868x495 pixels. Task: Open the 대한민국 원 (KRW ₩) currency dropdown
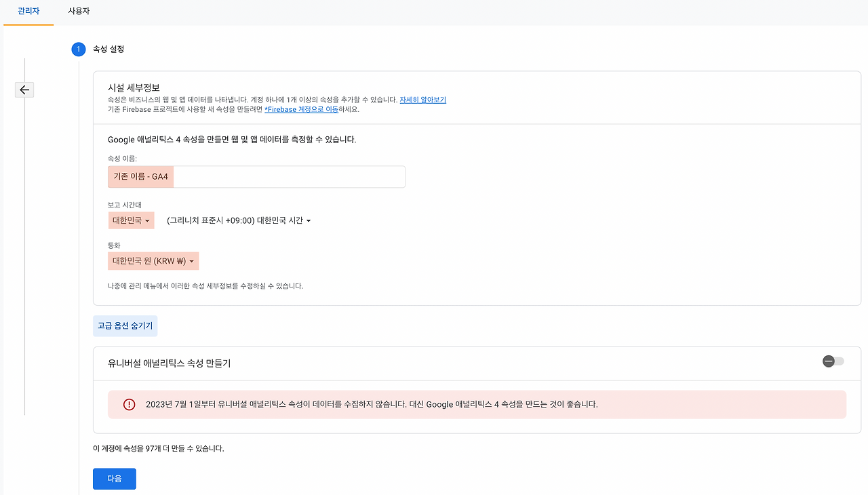[x=153, y=261]
